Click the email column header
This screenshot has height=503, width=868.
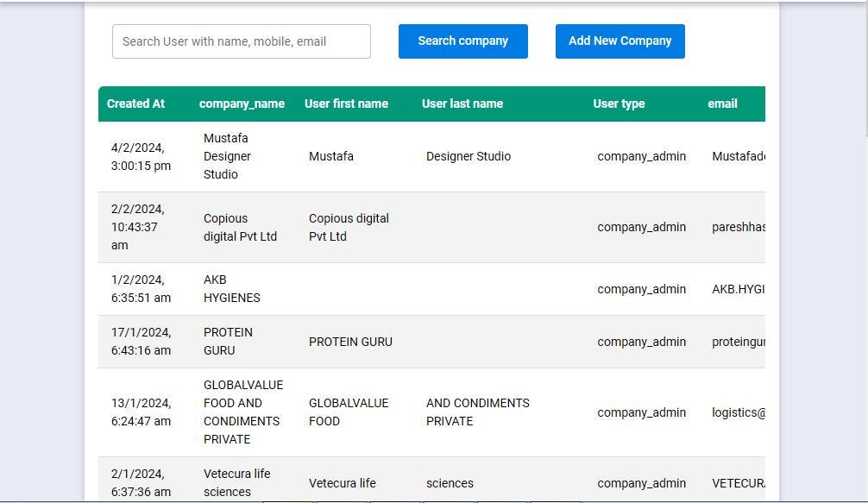pyautogui.click(x=722, y=104)
